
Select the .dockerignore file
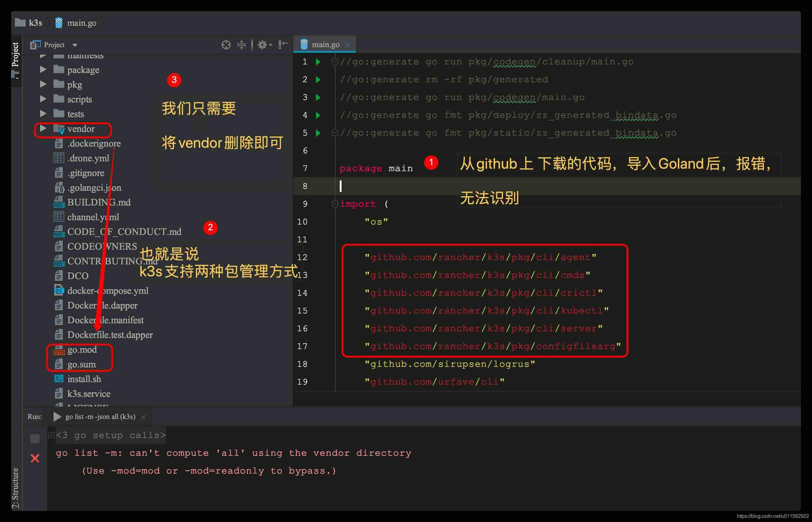94,144
